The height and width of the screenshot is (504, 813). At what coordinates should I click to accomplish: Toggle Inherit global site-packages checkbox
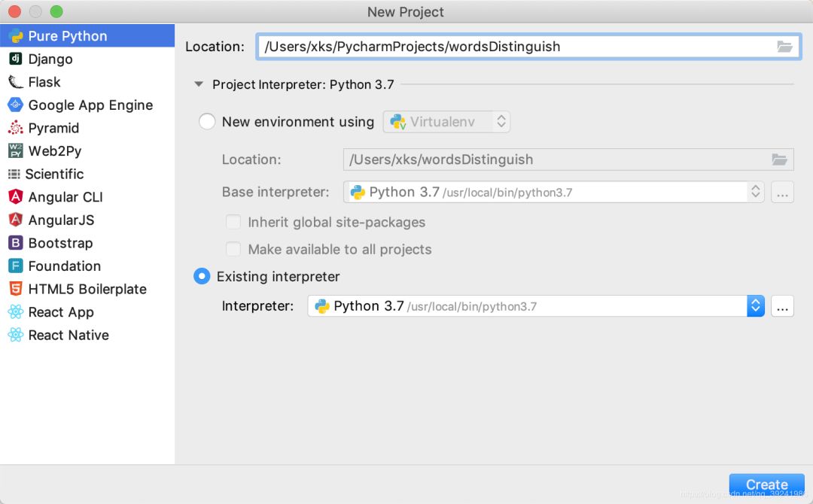pyautogui.click(x=233, y=222)
